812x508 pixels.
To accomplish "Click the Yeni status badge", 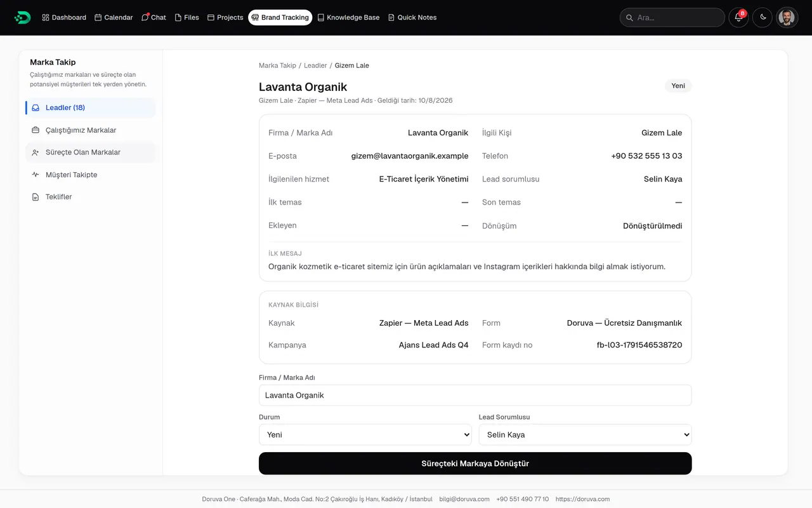I will (678, 86).
